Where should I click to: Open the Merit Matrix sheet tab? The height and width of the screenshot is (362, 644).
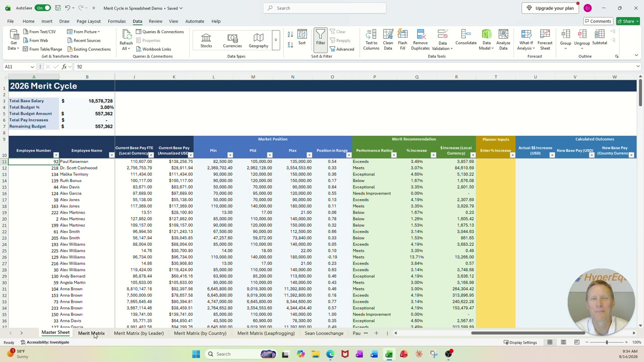click(91, 333)
